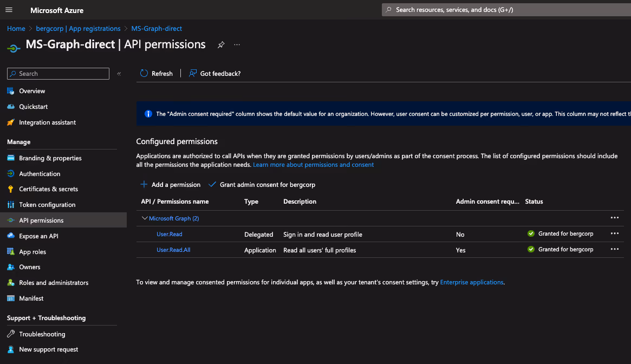Grant admin consent for bergcorp
Image resolution: width=631 pixels, height=364 pixels.
262,185
